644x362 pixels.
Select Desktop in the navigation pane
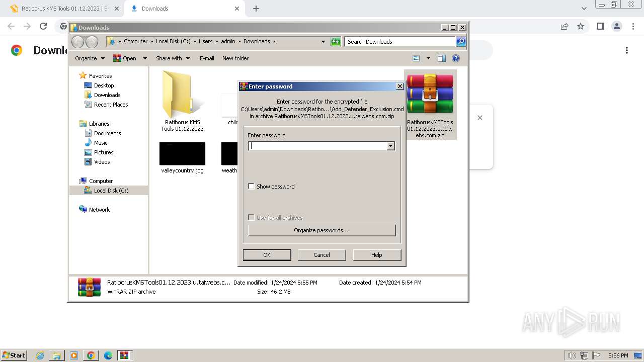pos(104,85)
